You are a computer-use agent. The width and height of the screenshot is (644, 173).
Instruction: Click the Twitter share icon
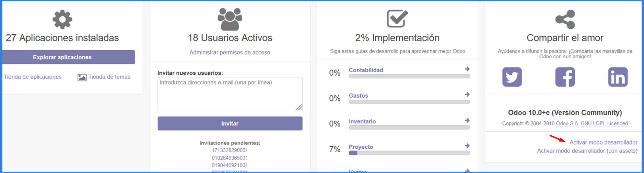(x=512, y=77)
